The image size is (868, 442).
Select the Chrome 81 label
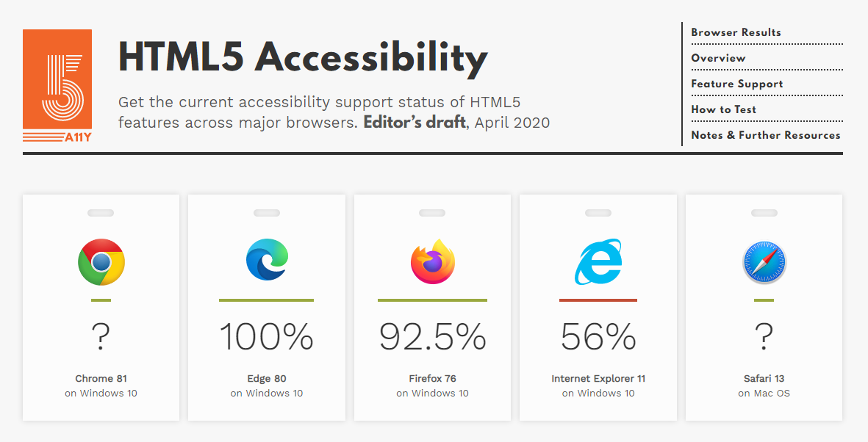(101, 379)
